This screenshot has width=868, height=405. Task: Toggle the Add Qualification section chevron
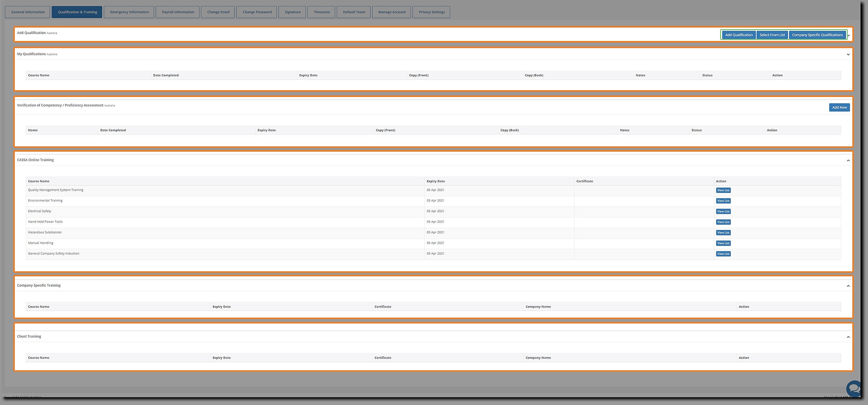click(x=849, y=36)
